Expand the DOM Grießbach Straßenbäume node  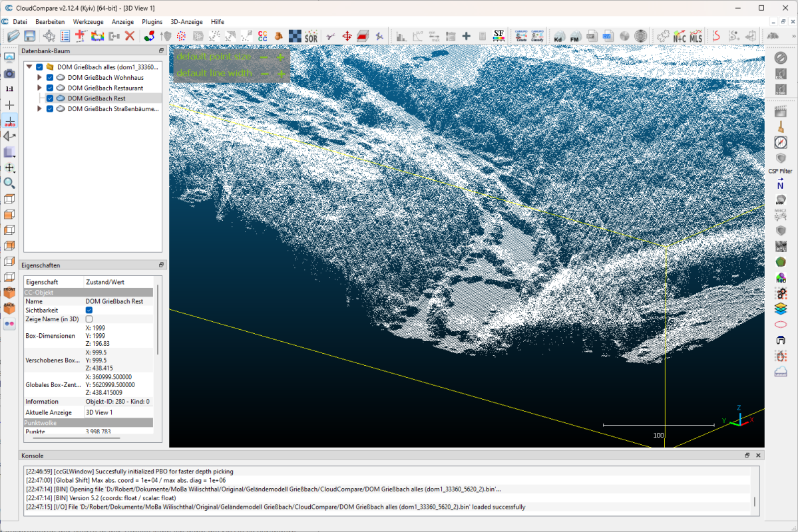tap(39, 108)
